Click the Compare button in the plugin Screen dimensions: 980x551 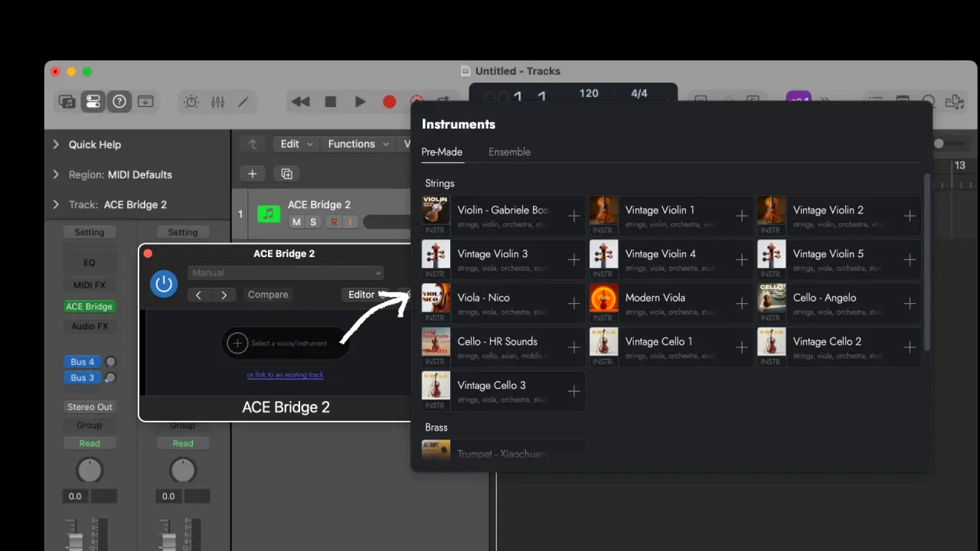[268, 295]
